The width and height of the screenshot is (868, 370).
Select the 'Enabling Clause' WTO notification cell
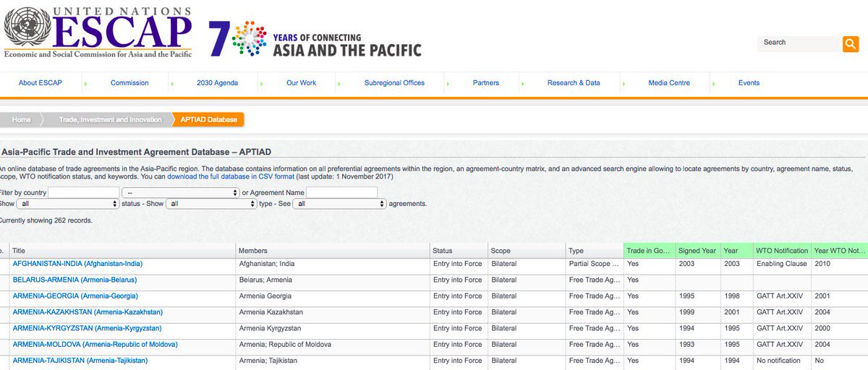click(782, 264)
